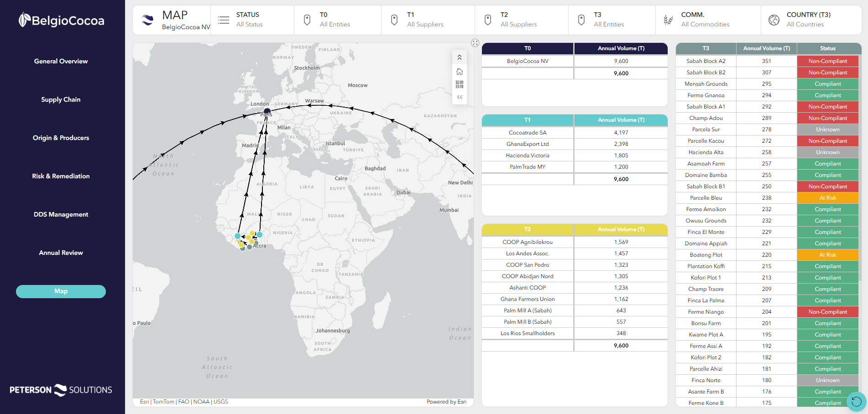Click the BelgioCocoa wave logo in header

click(x=147, y=20)
